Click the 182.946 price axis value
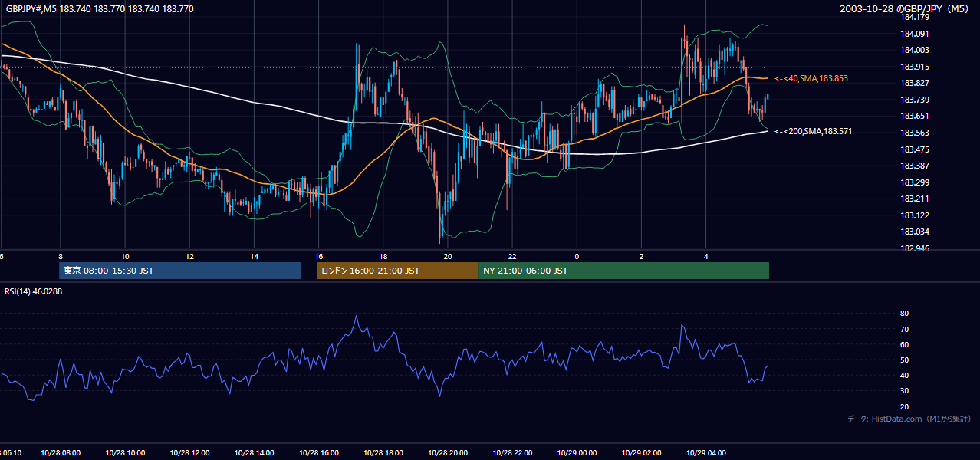Viewport: 980px width, 460px height. (915, 248)
